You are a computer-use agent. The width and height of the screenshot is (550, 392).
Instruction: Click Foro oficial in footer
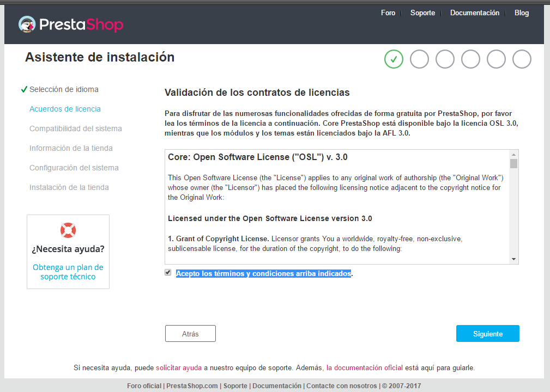(144, 385)
